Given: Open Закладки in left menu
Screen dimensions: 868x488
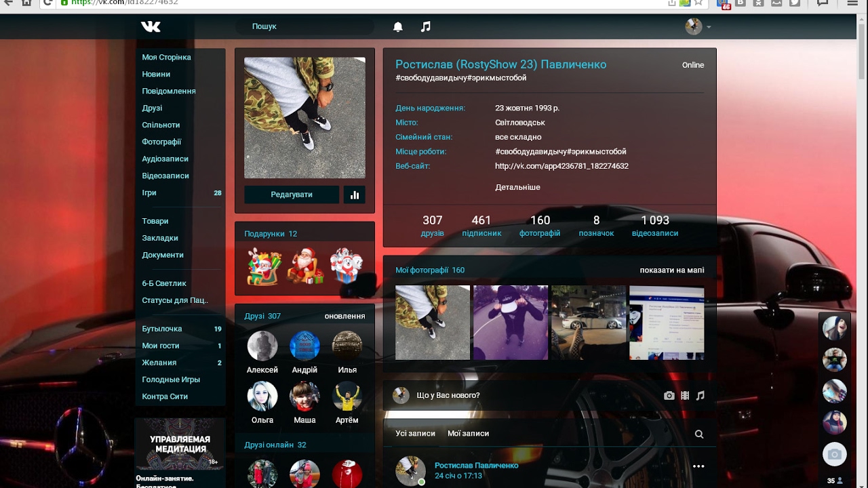Looking at the screenshot, I should [160, 239].
